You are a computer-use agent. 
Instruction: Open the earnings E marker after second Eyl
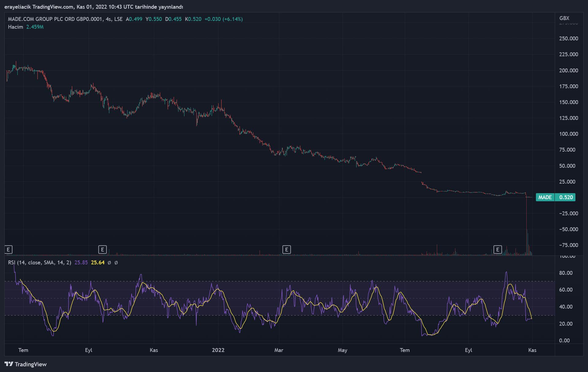click(x=498, y=250)
